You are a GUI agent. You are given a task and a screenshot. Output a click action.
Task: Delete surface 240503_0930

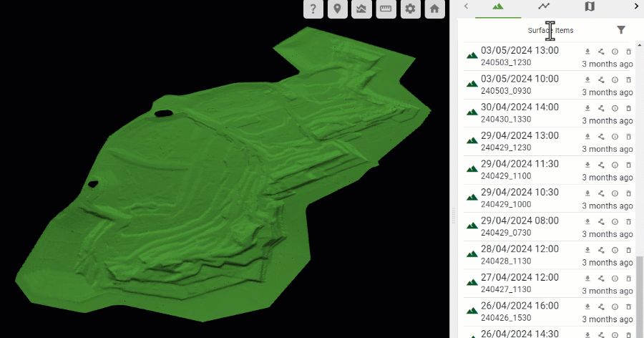point(628,79)
